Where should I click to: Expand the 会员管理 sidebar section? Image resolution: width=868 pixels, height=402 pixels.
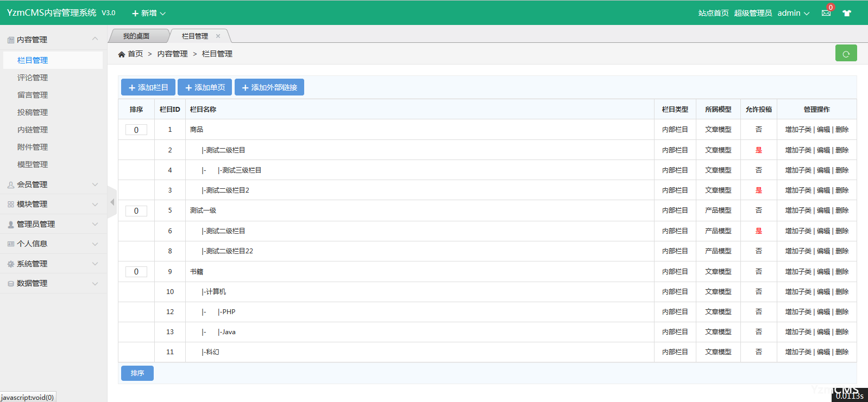click(x=53, y=184)
